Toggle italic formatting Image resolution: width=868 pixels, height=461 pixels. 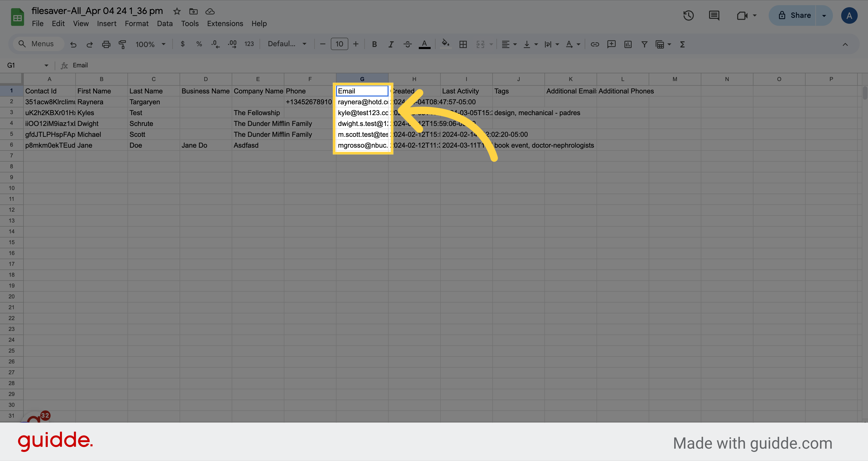pyautogui.click(x=391, y=44)
